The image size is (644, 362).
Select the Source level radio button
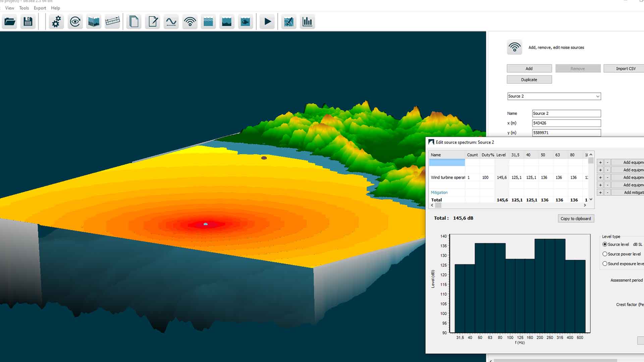(605, 244)
